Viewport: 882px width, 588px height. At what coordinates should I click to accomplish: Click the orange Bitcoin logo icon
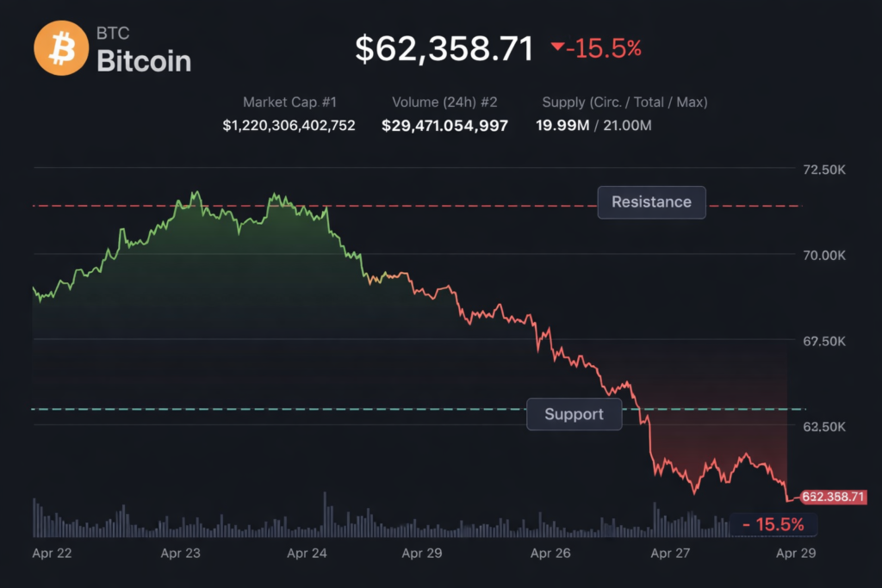pos(62,47)
